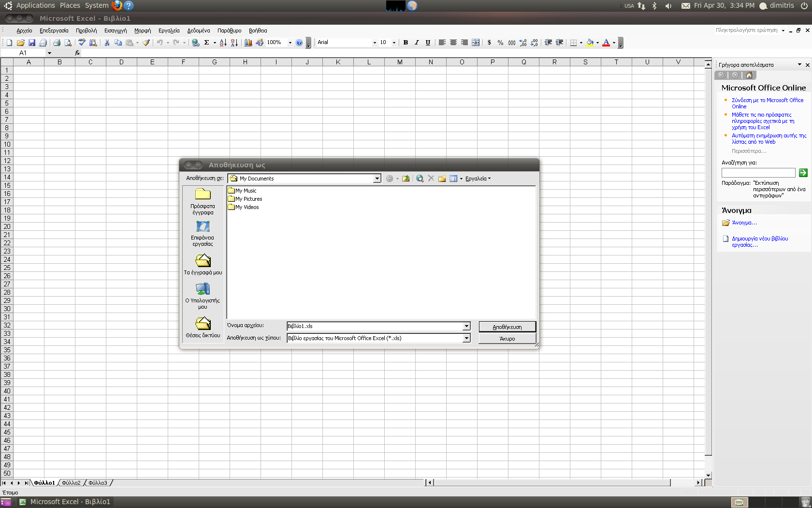Screen dimensions: 812x508
Task: Toggle Align Left
Action: (442, 43)
